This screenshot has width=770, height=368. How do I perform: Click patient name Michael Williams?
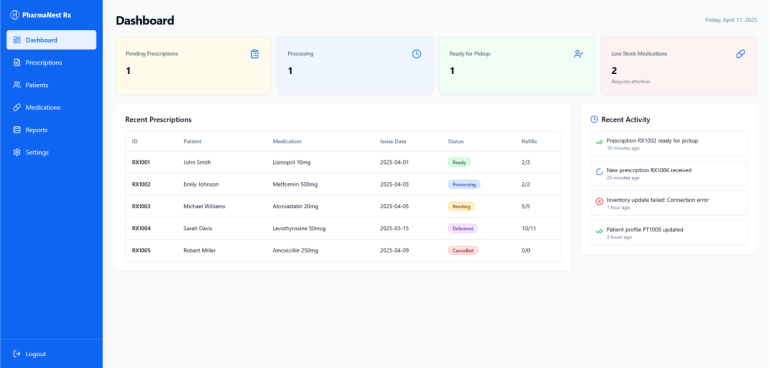pyautogui.click(x=204, y=206)
